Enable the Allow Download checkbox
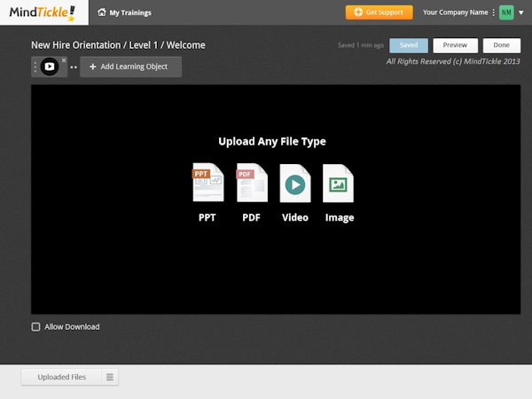 pyautogui.click(x=35, y=326)
